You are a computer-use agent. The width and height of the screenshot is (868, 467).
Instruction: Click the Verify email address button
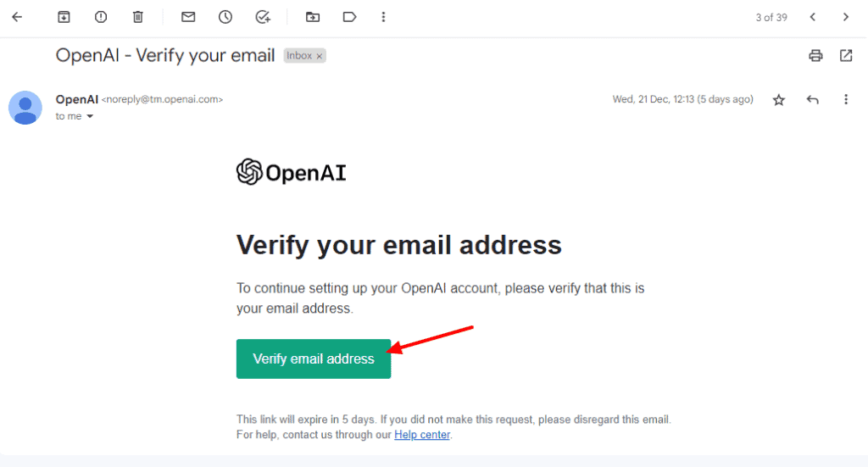313,359
